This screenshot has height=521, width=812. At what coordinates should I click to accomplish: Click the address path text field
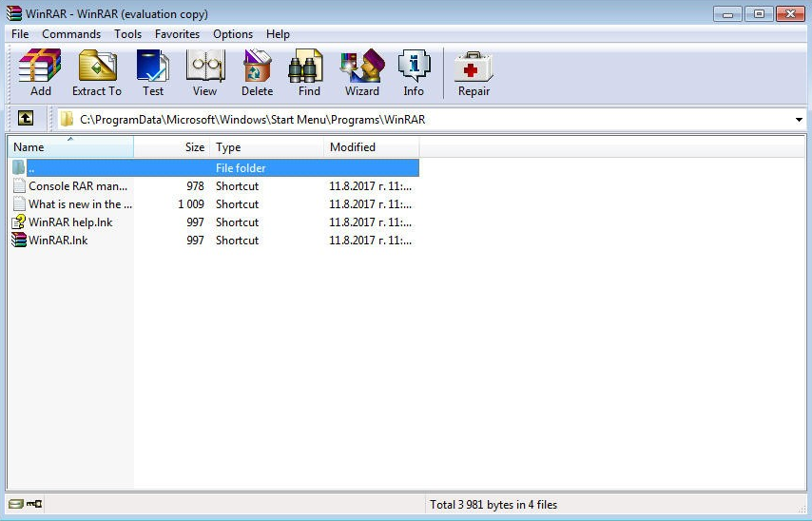433,120
